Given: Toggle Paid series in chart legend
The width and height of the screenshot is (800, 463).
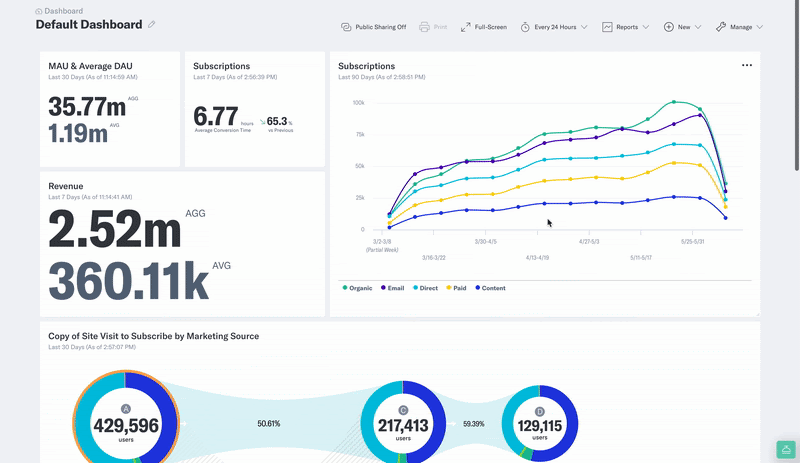Looking at the screenshot, I should point(456,288).
